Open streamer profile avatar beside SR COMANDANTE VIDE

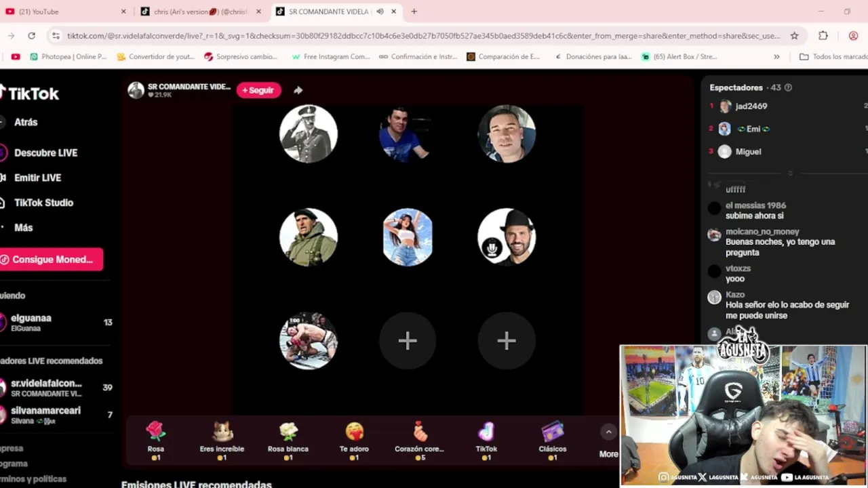(x=136, y=90)
